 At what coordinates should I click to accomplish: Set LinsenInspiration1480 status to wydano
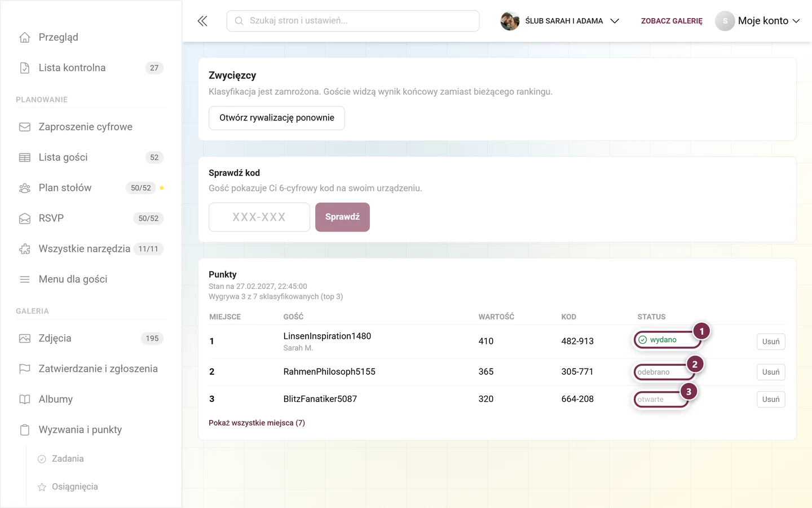pos(667,340)
